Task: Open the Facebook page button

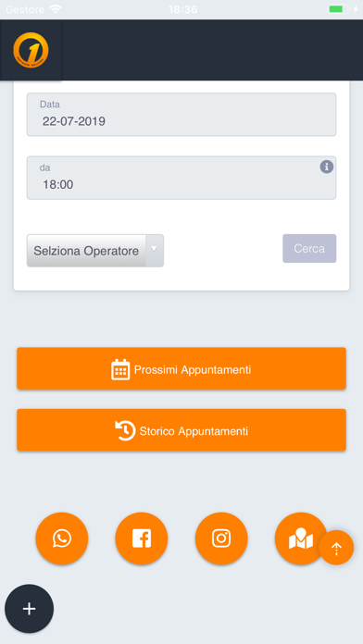Action: click(x=142, y=538)
